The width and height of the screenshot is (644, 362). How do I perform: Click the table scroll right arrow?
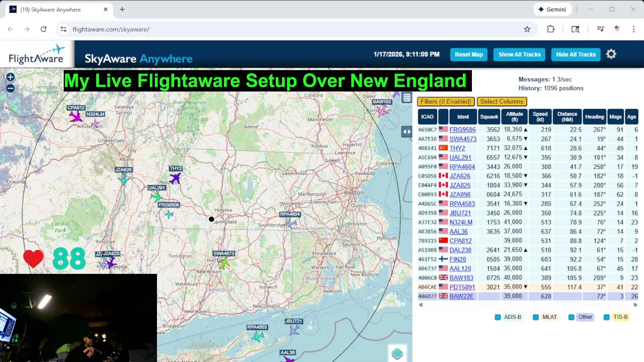pyautogui.click(x=635, y=305)
